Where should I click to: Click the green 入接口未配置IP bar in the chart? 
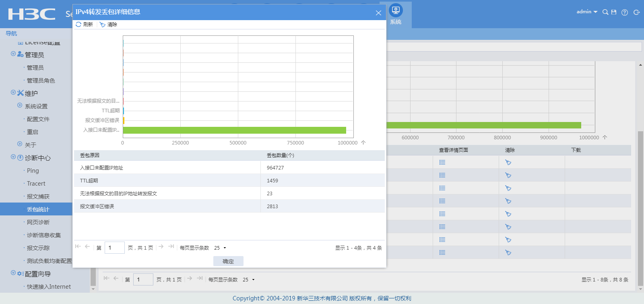click(234, 130)
